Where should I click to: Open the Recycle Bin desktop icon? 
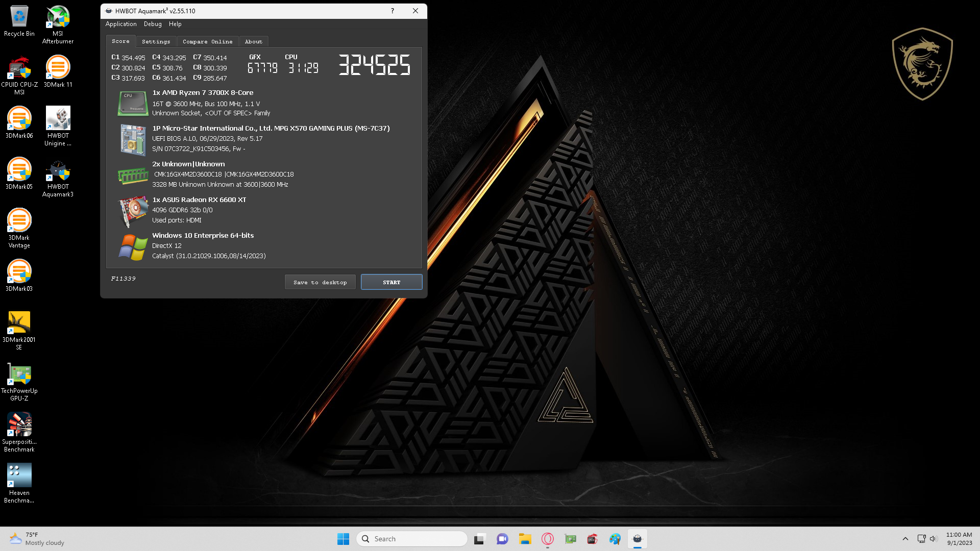point(19,21)
